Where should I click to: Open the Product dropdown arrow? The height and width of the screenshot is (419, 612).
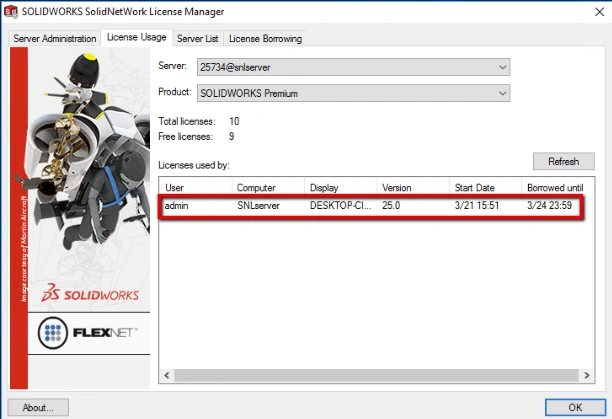click(502, 93)
